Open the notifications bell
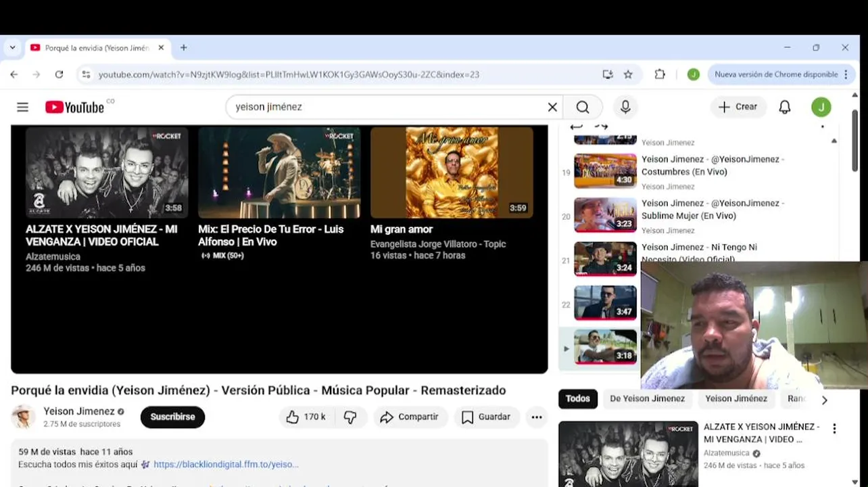 pos(785,107)
